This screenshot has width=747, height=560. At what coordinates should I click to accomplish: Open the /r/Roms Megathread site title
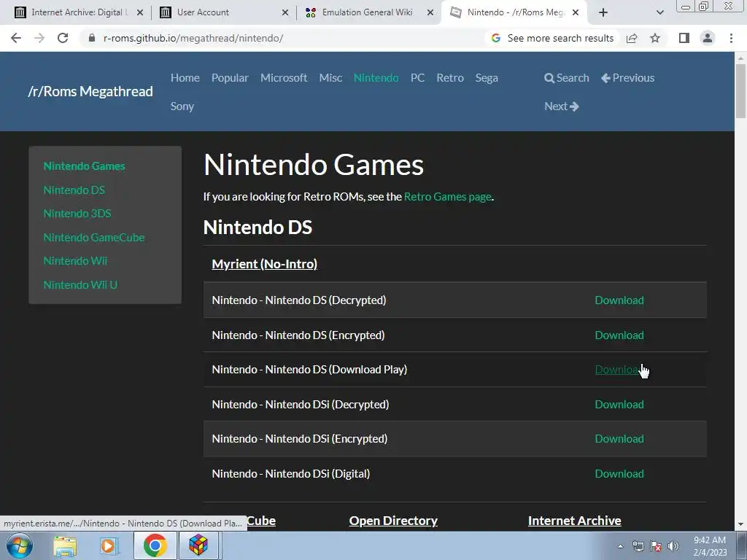90,91
